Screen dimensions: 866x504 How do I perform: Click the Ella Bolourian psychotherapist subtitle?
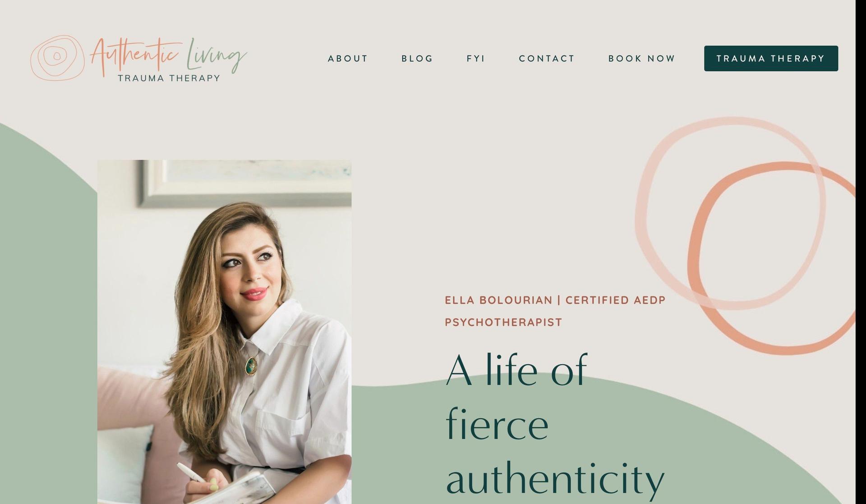(x=555, y=311)
